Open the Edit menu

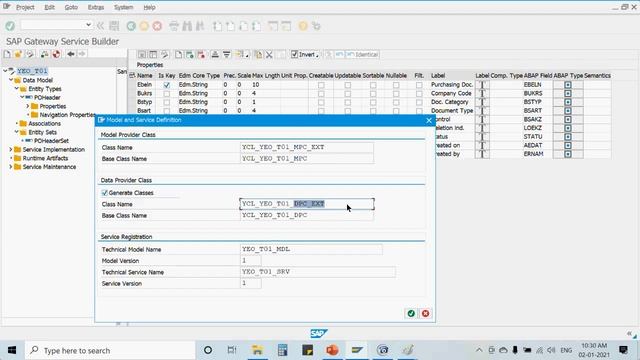tap(49, 7)
